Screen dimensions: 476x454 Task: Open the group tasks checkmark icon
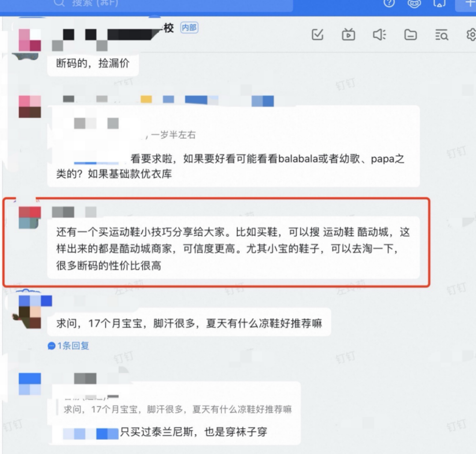pos(317,35)
